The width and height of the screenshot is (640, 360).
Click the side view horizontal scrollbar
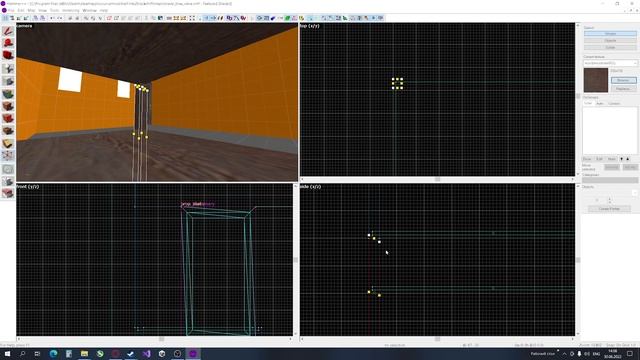[437, 339]
